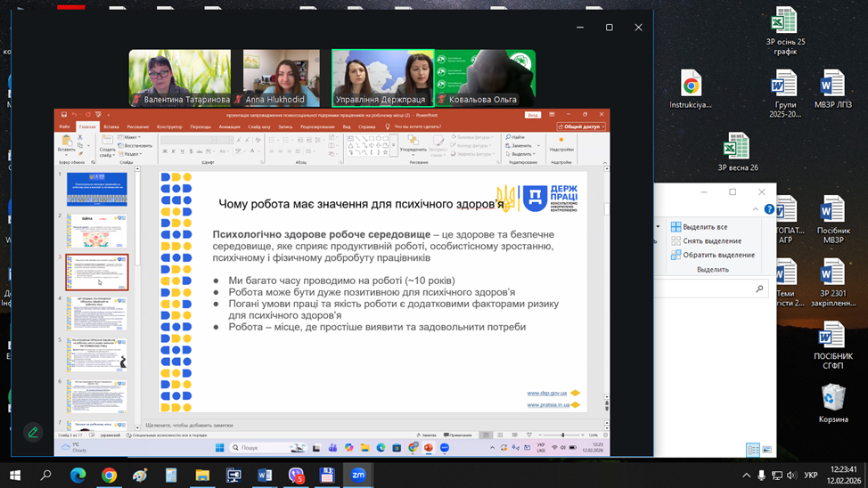Show hidden system tray icons
The width and height of the screenshot is (868, 488).
tap(746, 476)
